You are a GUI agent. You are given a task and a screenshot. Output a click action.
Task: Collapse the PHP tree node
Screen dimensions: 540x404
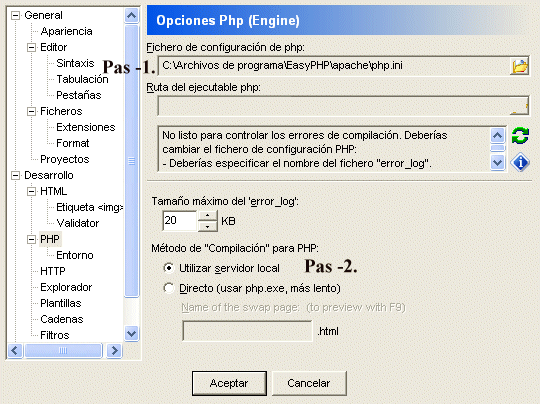pos(31,239)
